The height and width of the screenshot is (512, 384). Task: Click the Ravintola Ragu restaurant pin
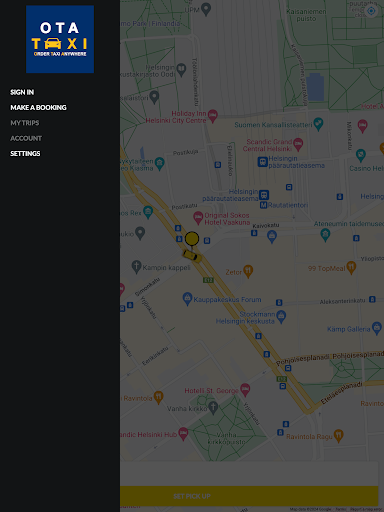pyautogui.click(x=339, y=435)
